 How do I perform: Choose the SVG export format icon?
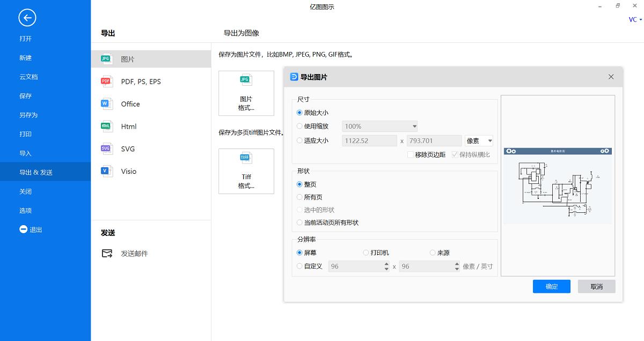click(106, 149)
